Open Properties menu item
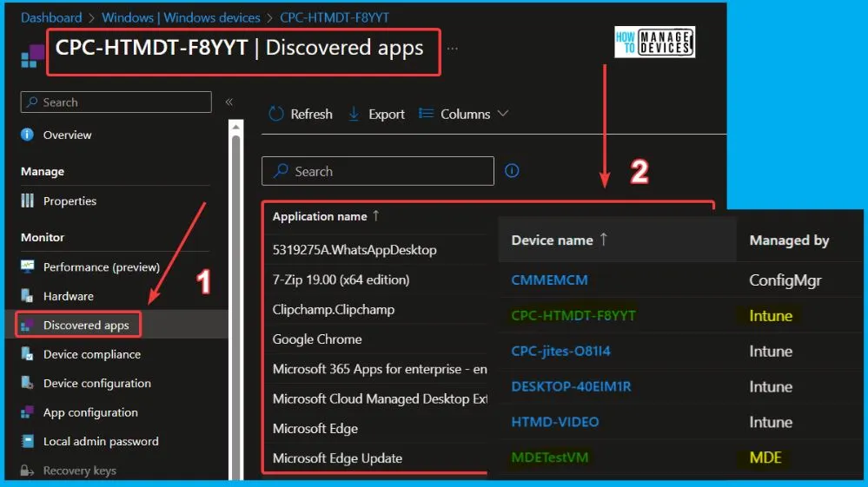This screenshot has height=487, width=868. pos(70,201)
